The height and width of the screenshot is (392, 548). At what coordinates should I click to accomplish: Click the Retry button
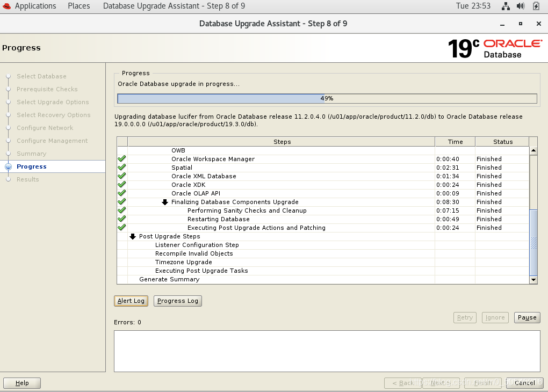tap(465, 317)
